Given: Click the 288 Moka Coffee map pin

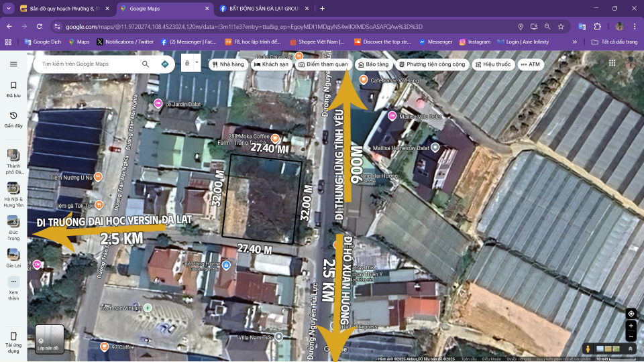Looking at the screenshot, I should 275,138.
